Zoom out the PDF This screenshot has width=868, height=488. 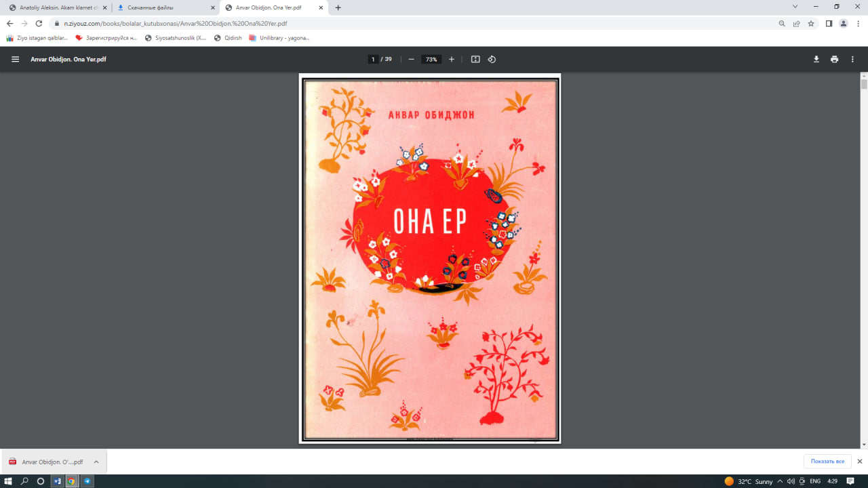pos(411,60)
